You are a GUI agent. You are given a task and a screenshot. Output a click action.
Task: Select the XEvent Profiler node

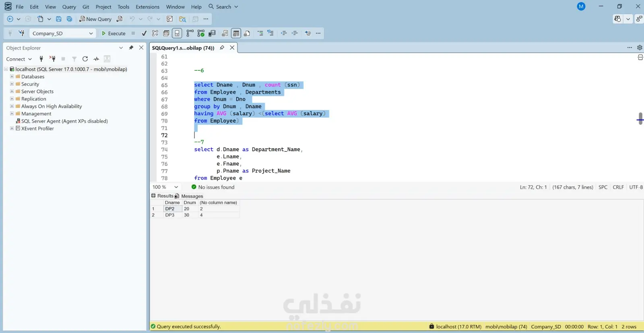tap(37, 128)
